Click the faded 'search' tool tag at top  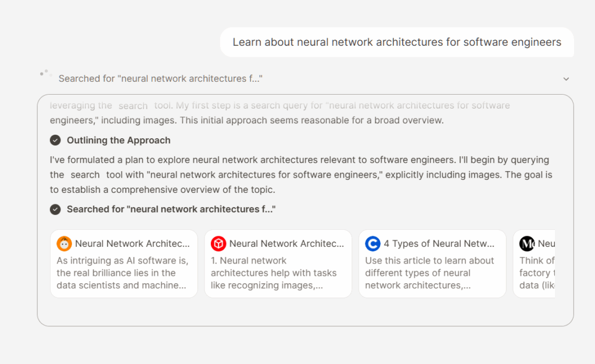133,106
